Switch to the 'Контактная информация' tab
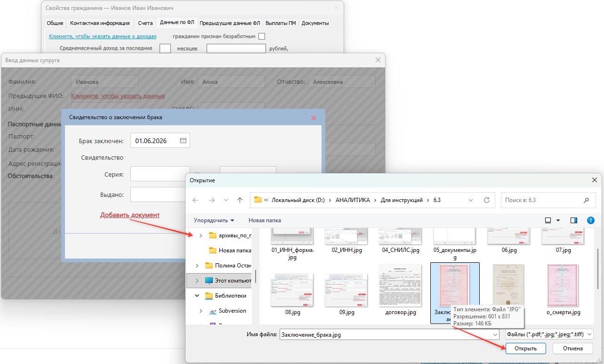Viewport: 604px width, 364px height. [100, 23]
